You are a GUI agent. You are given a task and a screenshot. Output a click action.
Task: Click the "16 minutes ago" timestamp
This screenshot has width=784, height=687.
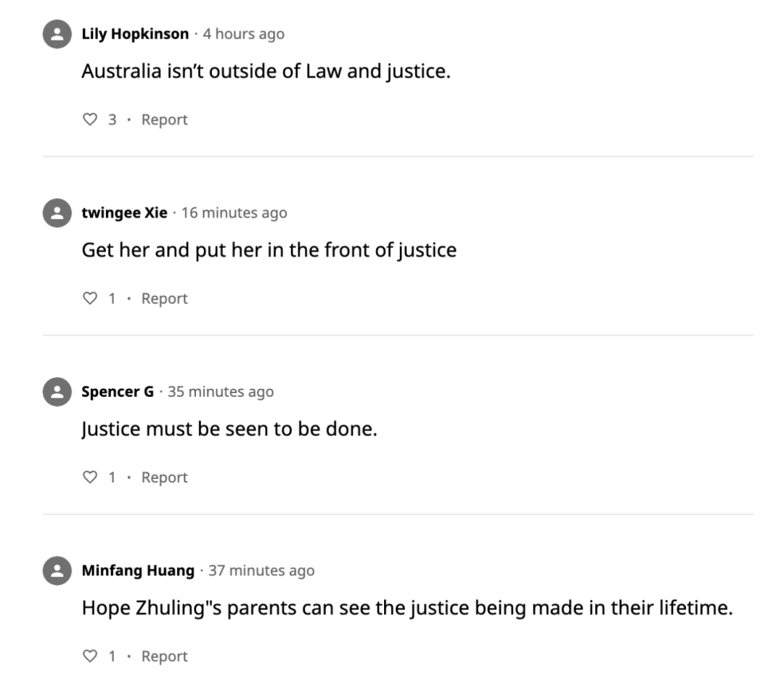click(x=234, y=213)
